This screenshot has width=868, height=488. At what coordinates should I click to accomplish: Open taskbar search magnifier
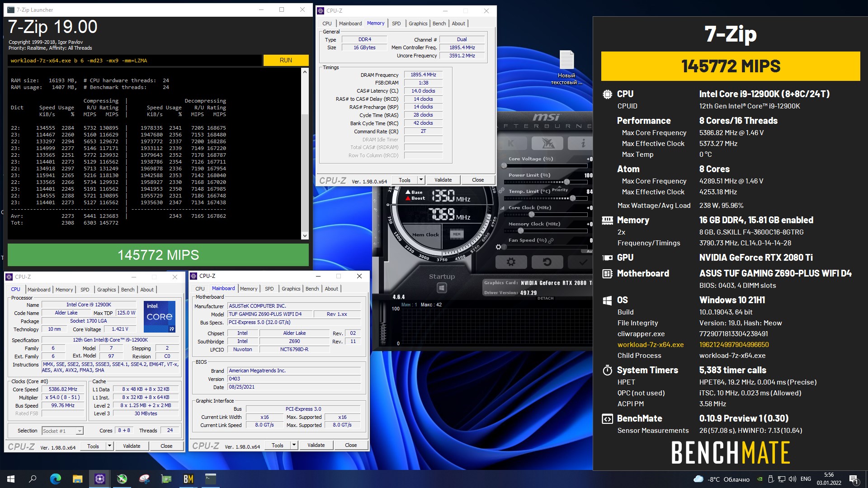(x=33, y=479)
